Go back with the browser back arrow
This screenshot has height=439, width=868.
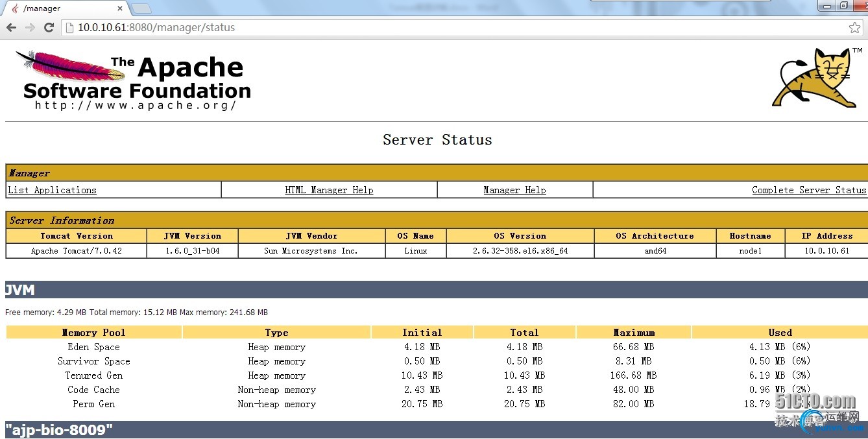tap(11, 27)
